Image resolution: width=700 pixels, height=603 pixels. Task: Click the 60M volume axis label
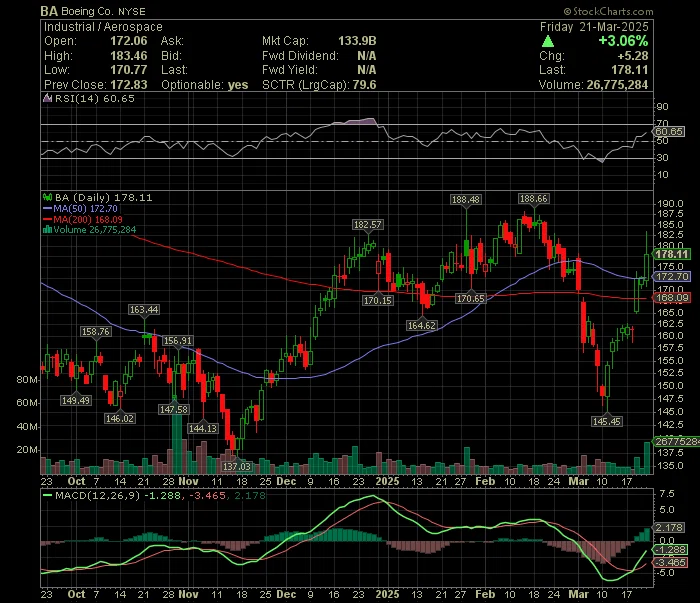(x=27, y=403)
